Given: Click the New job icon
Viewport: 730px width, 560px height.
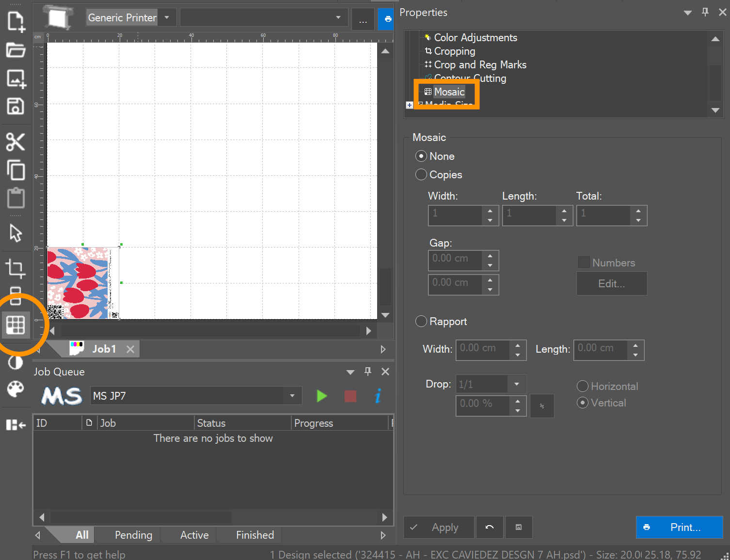Looking at the screenshot, I should 16,22.
